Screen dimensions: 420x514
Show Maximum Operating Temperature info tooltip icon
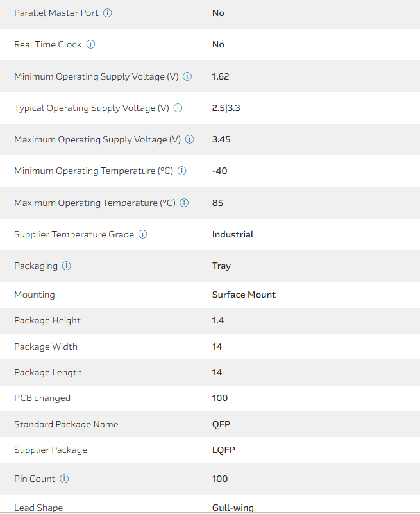[x=184, y=203]
